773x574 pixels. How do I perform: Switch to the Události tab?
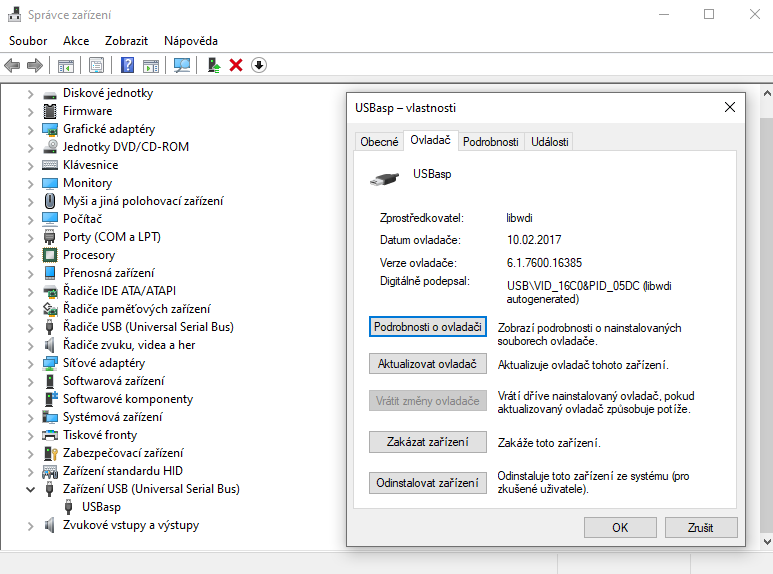pyautogui.click(x=550, y=142)
